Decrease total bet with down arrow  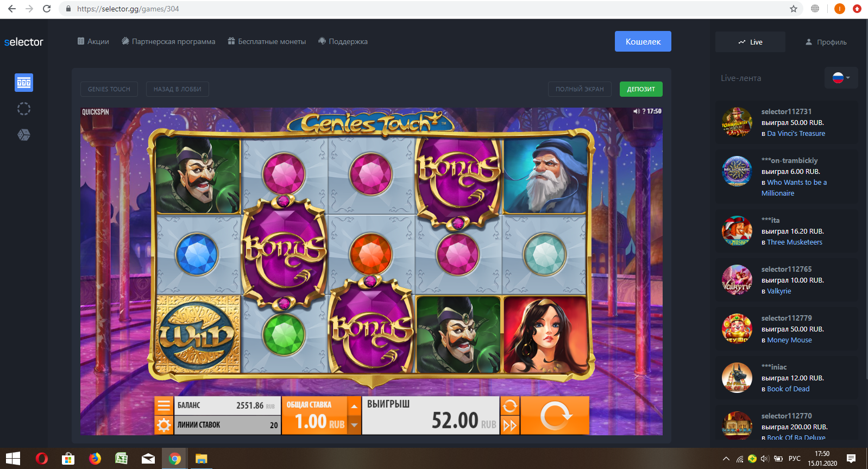(354, 425)
